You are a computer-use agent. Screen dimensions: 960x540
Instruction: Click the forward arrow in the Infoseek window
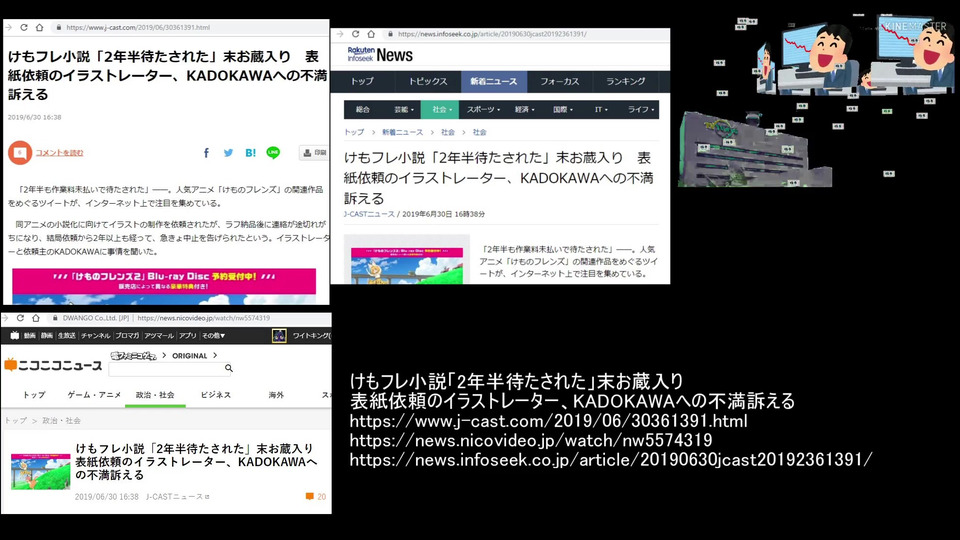[x=340, y=34]
